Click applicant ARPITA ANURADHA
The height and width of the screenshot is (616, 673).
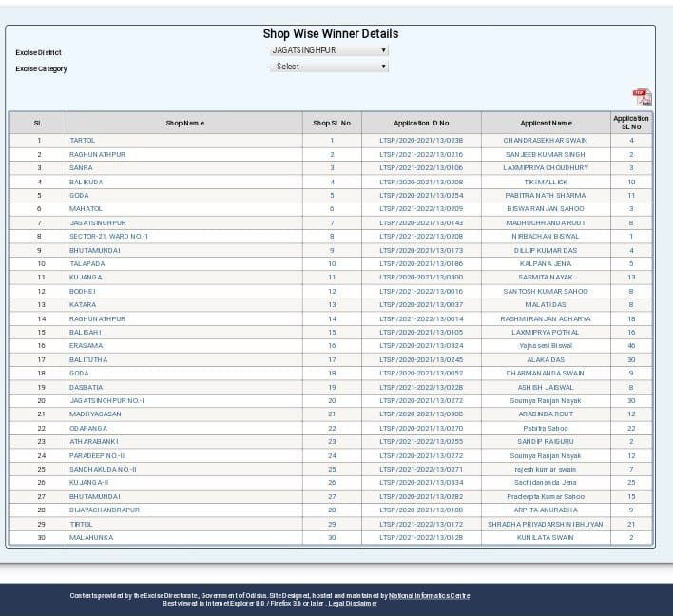[545, 510]
